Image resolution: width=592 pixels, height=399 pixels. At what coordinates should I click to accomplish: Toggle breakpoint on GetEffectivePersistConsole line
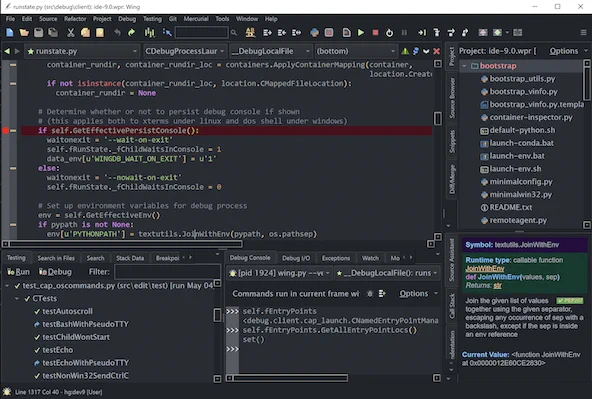pos(5,131)
